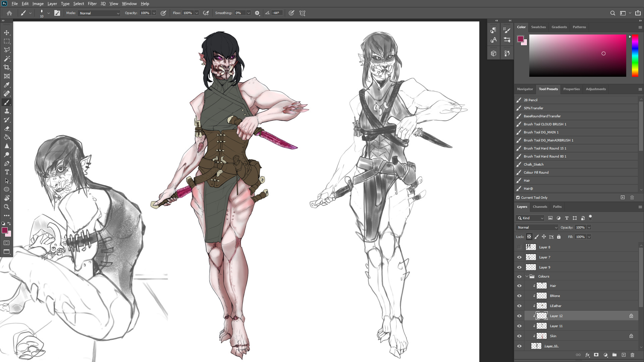
Task: Select the Crop tool
Action: [7, 67]
